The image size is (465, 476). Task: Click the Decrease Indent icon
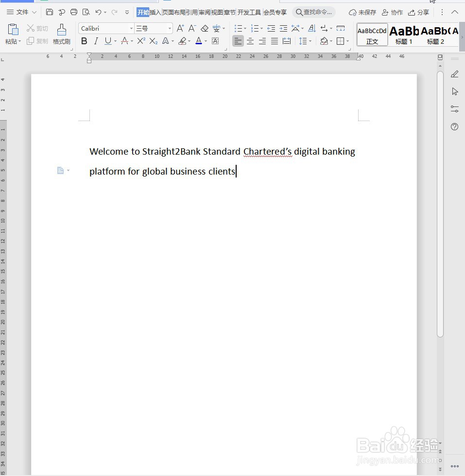pos(271,29)
